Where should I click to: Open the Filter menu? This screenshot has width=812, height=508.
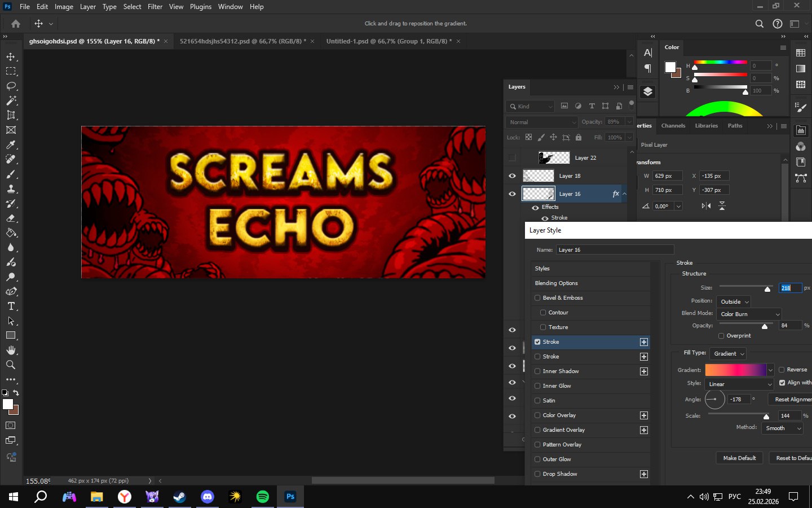155,7
